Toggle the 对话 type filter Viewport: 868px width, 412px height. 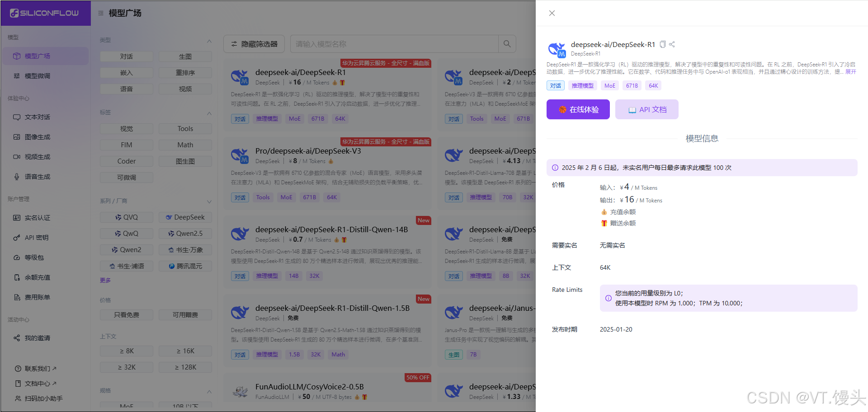click(127, 56)
